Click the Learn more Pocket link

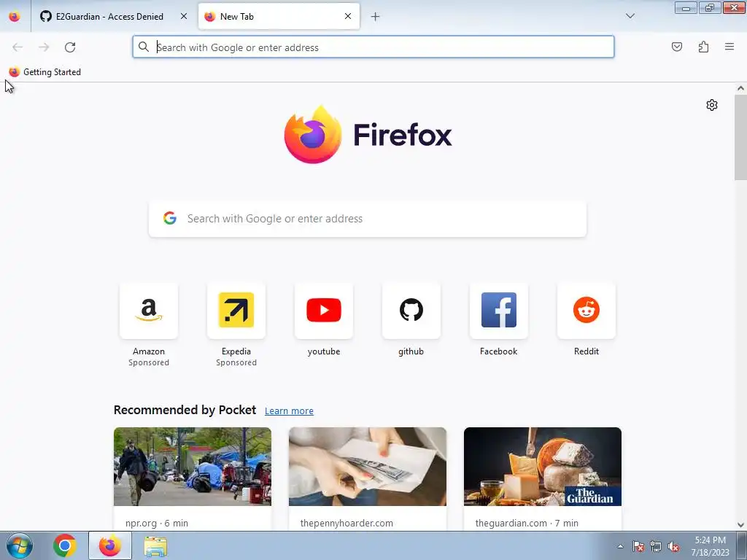pyautogui.click(x=289, y=411)
